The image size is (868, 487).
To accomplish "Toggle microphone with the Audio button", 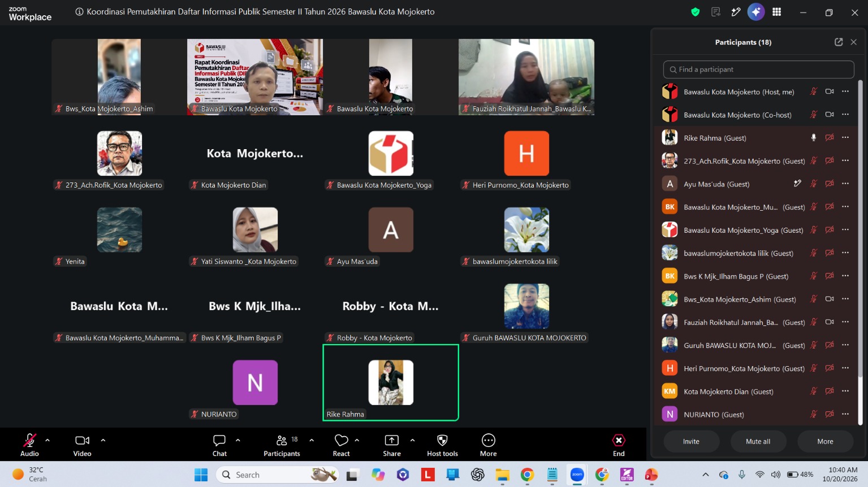I will coord(29,445).
